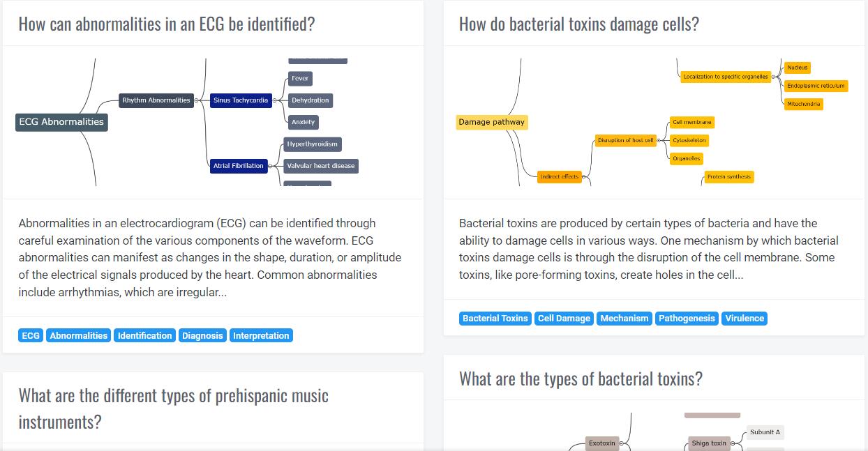
Task: Click the Virulence tag
Action: (x=744, y=318)
